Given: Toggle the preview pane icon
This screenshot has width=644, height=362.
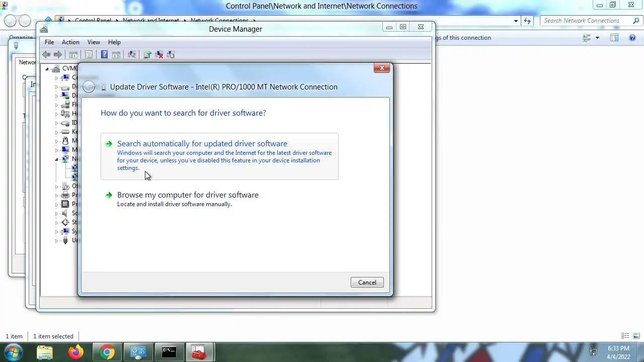Looking at the screenshot, I should pos(614,38).
